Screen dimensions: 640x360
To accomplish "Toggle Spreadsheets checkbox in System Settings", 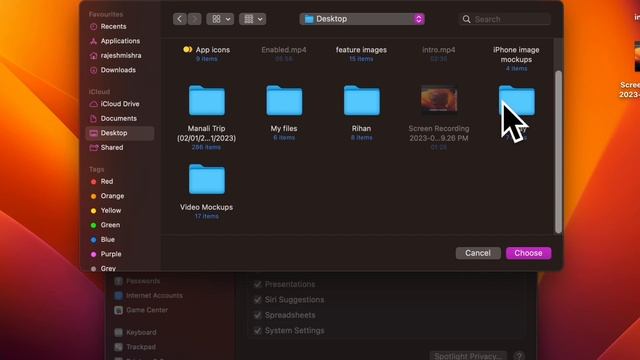I will click(257, 315).
